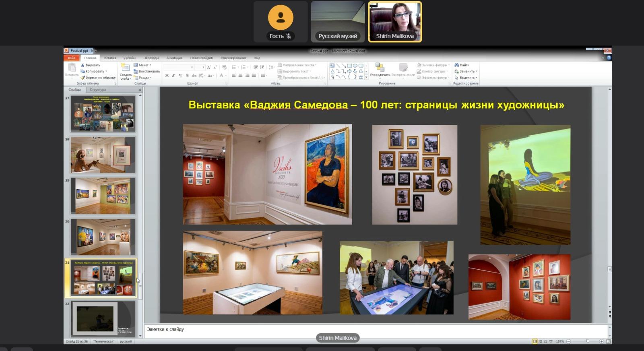Select the rectangle shape in gallery

pyautogui.click(x=349, y=65)
